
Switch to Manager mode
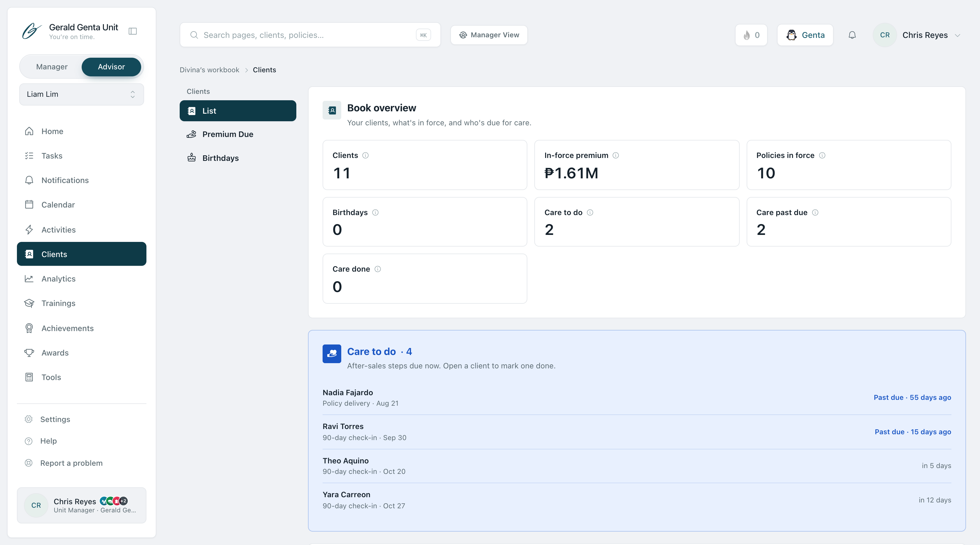click(52, 67)
